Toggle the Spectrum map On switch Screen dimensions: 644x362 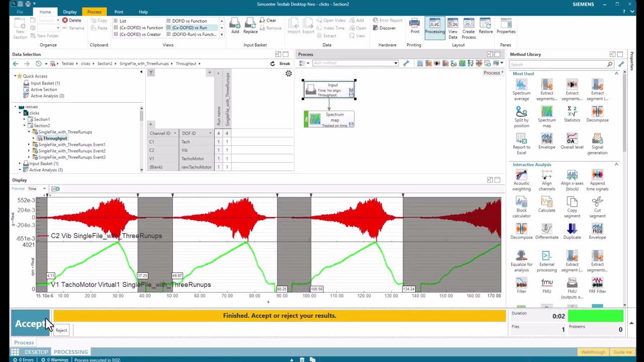point(306,119)
